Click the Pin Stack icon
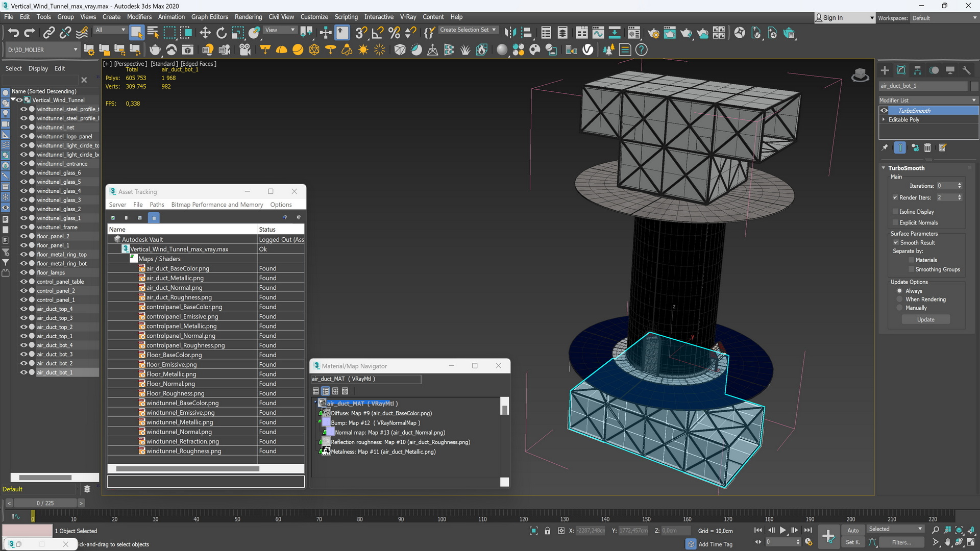 click(x=885, y=148)
